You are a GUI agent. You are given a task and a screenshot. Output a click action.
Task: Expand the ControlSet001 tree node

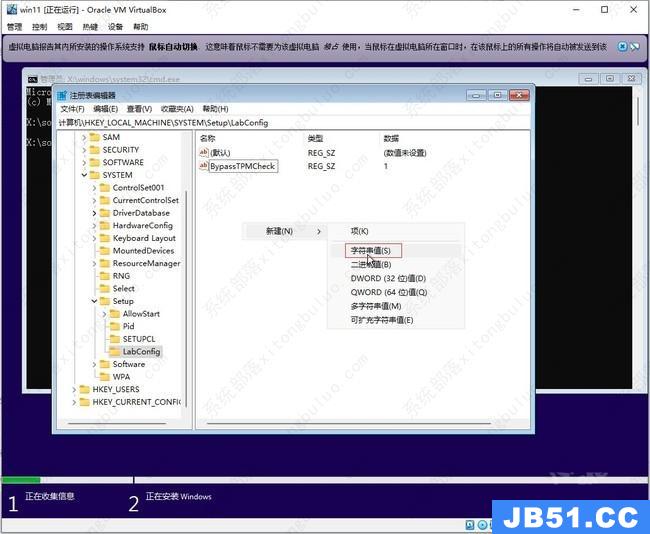tap(93, 188)
